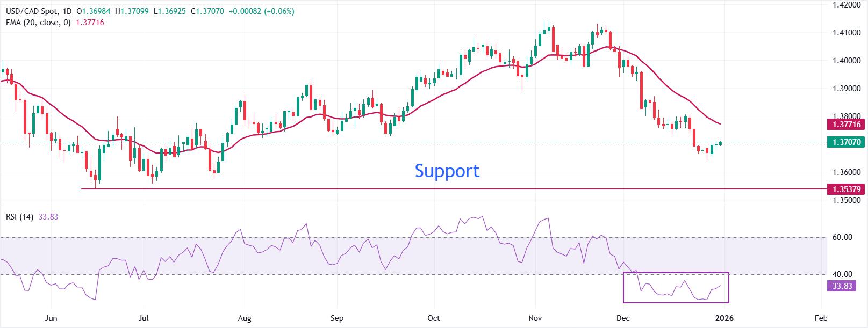Select the 1.35379 support level price tag
The height and width of the screenshot is (328, 868).
pyautogui.click(x=847, y=189)
